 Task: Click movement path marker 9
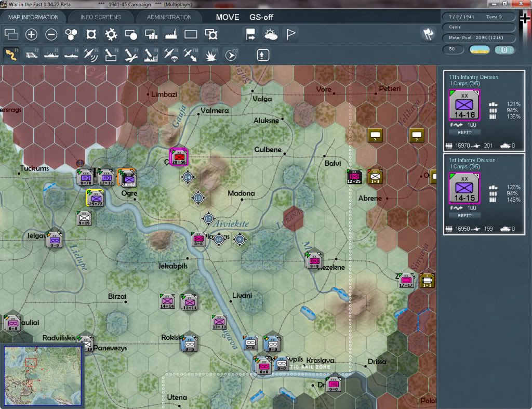click(x=240, y=239)
